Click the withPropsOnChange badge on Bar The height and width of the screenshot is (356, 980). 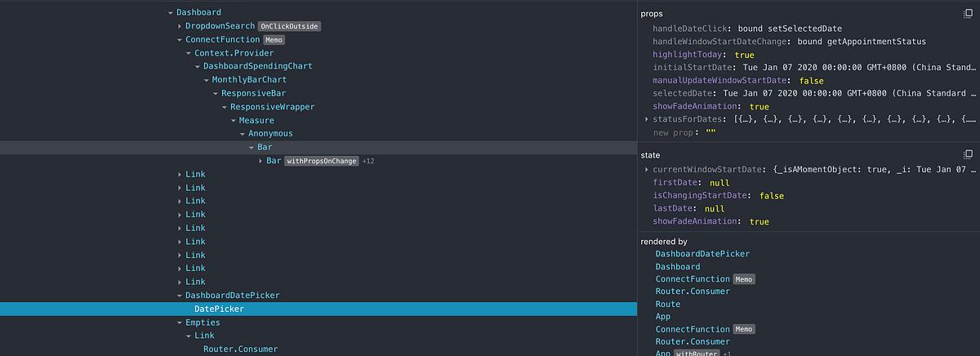(322, 161)
